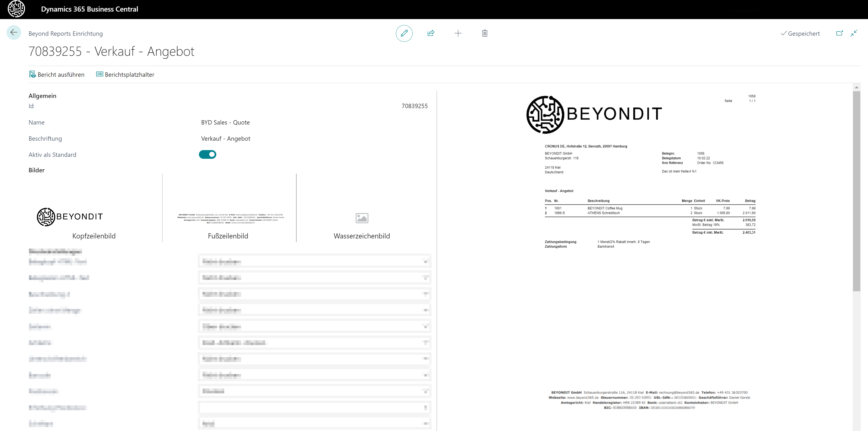
Task: Select the Kopfzeilenbild logo thumbnail
Action: 70,216
